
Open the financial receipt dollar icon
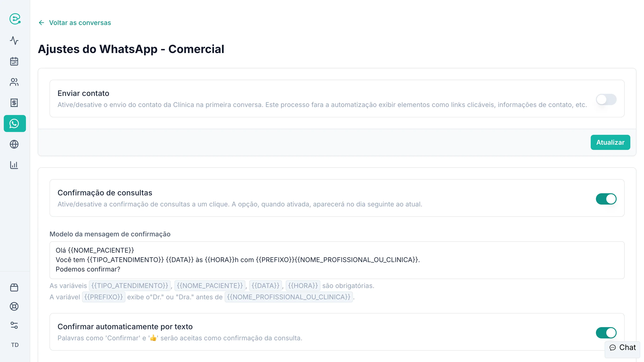point(14,103)
